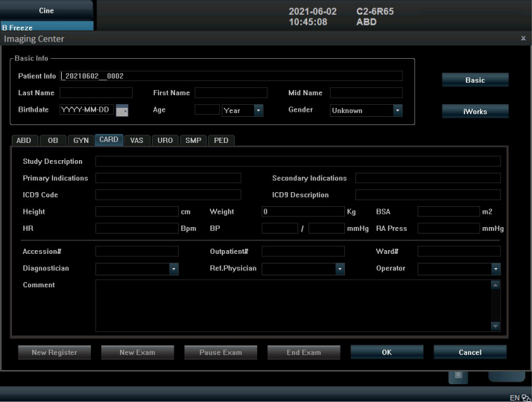This screenshot has width=532, height=402.
Task: Switch to the ABD exam tab
Action: (x=24, y=140)
